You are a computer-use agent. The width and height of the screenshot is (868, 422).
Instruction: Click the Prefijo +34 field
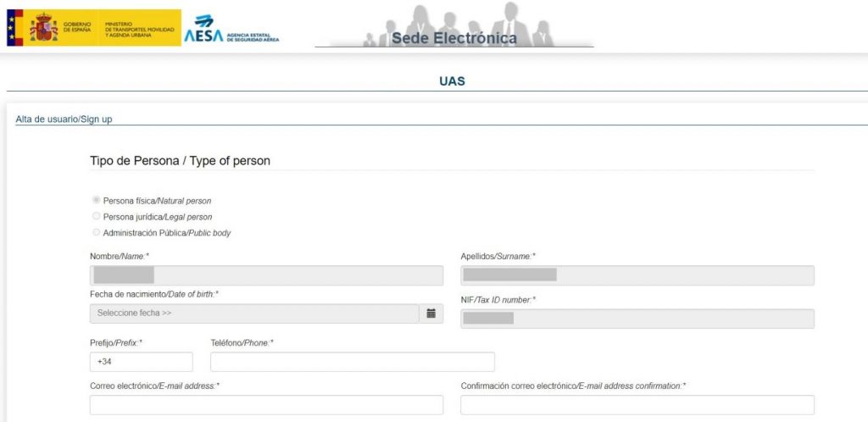click(142, 362)
